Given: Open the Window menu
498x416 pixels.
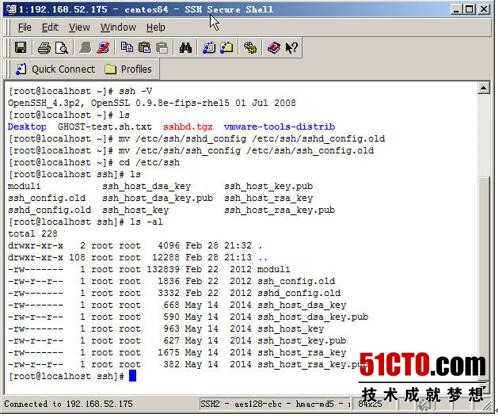Looking at the screenshot, I should [118, 27].
